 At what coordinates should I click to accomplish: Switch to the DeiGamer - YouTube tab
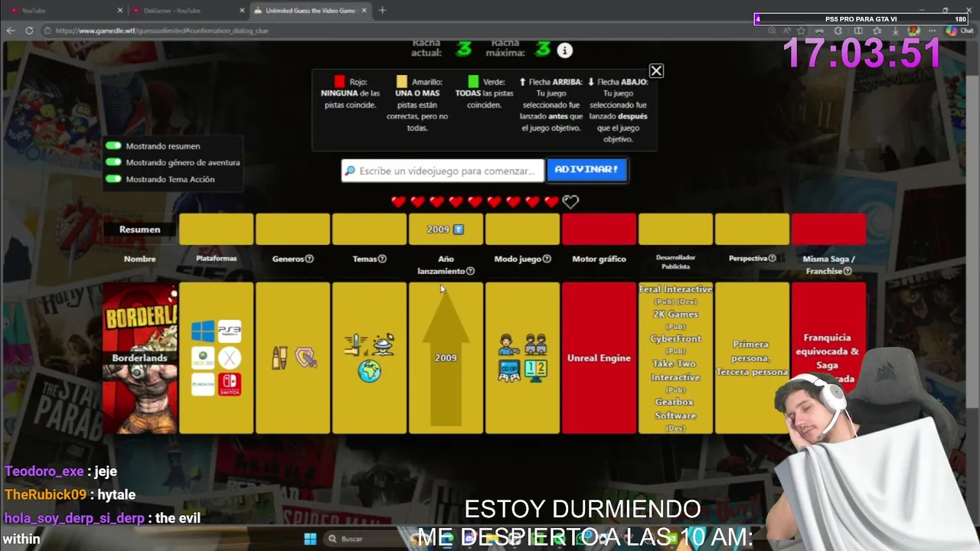click(x=187, y=11)
